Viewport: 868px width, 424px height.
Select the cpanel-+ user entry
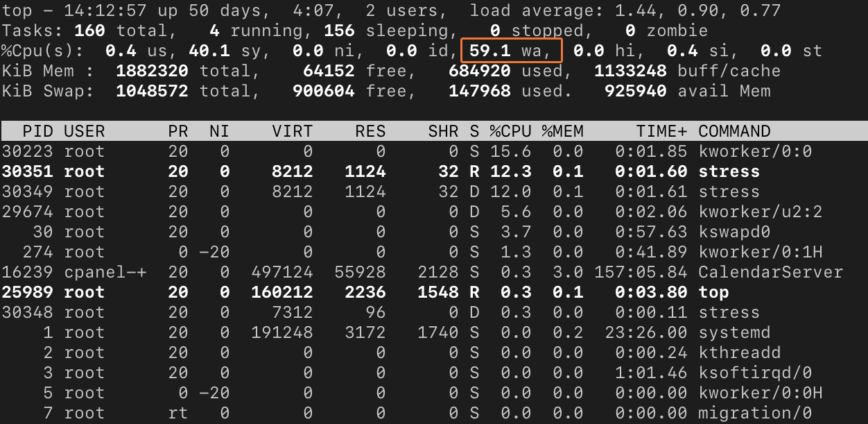(x=105, y=272)
